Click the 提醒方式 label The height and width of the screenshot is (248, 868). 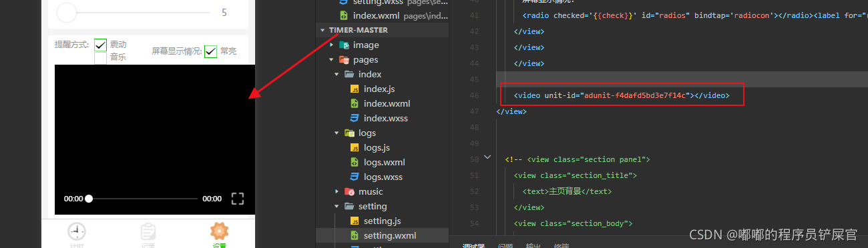(x=71, y=45)
